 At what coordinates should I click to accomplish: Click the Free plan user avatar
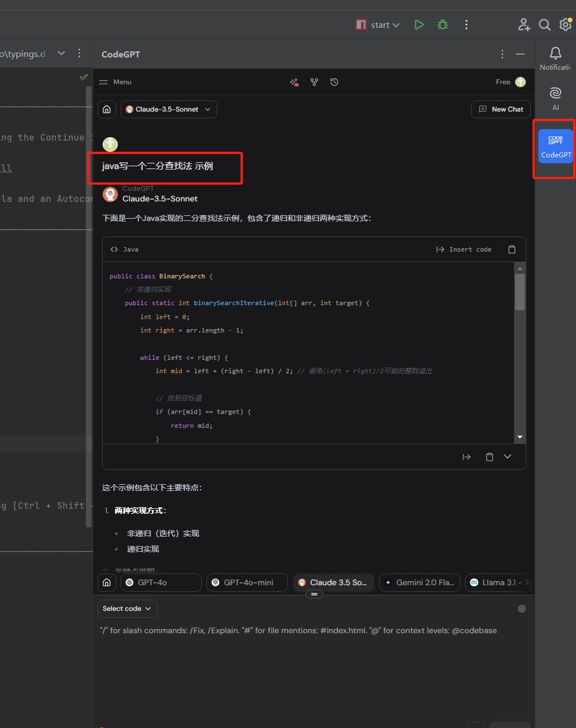520,82
